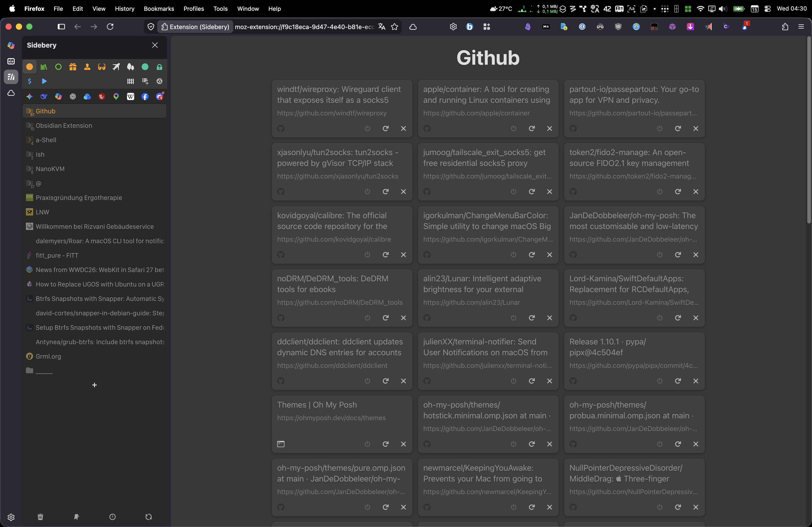The width and height of the screenshot is (812, 527).
Task: Open the Bookmarks menu
Action: click(159, 9)
